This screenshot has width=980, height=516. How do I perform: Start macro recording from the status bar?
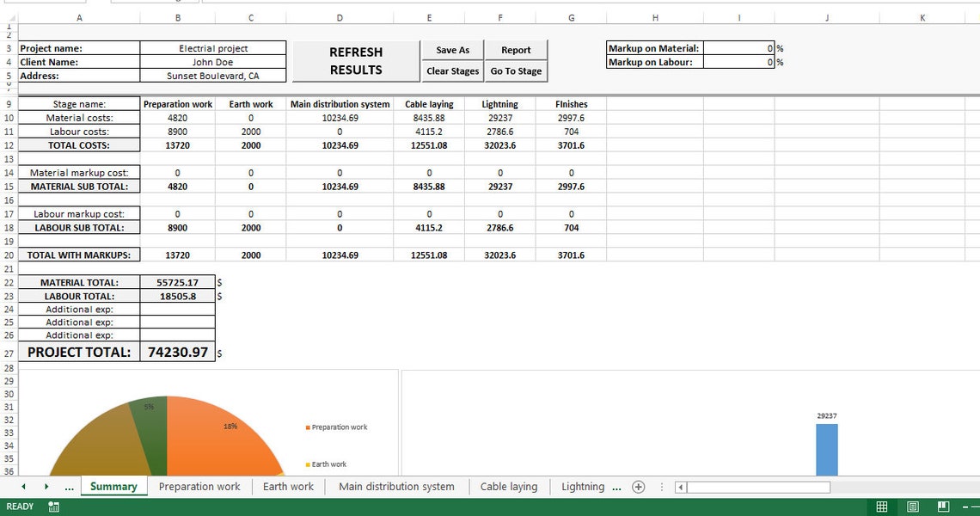tap(53, 507)
